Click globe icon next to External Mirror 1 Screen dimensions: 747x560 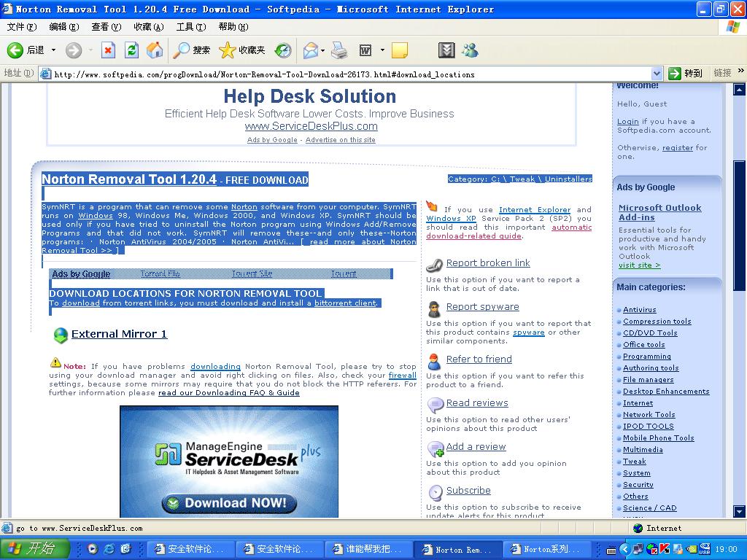pyautogui.click(x=61, y=335)
